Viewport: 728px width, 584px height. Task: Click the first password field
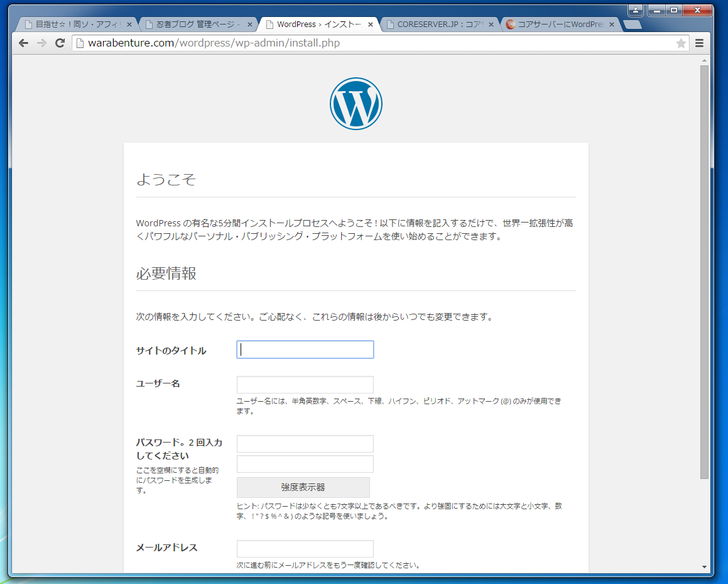(305, 444)
